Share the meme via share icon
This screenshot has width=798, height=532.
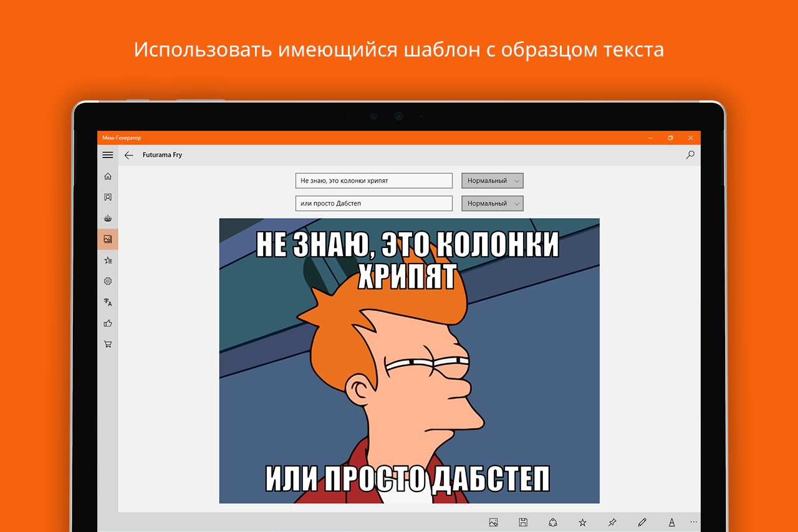pyautogui.click(x=553, y=523)
